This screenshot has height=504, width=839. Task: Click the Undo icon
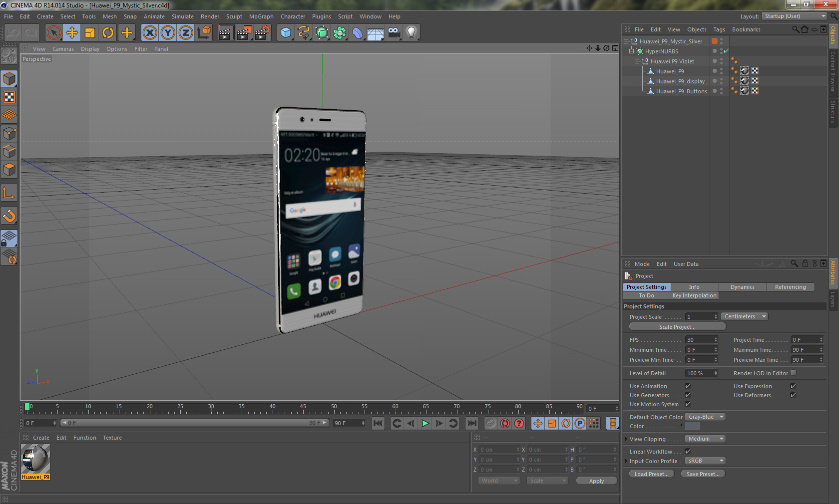tap(13, 33)
